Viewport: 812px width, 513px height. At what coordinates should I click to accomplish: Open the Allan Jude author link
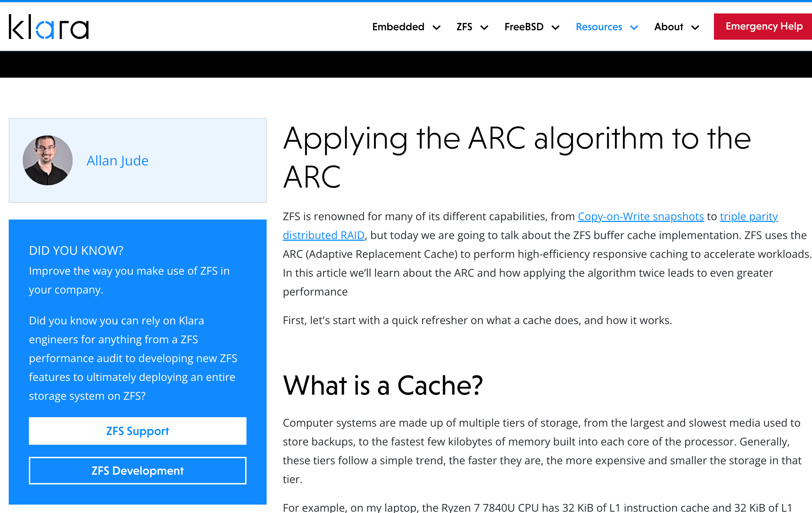tap(117, 161)
